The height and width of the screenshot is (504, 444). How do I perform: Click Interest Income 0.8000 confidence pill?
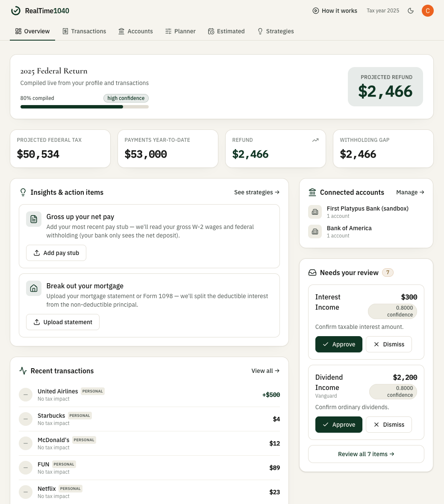click(393, 311)
